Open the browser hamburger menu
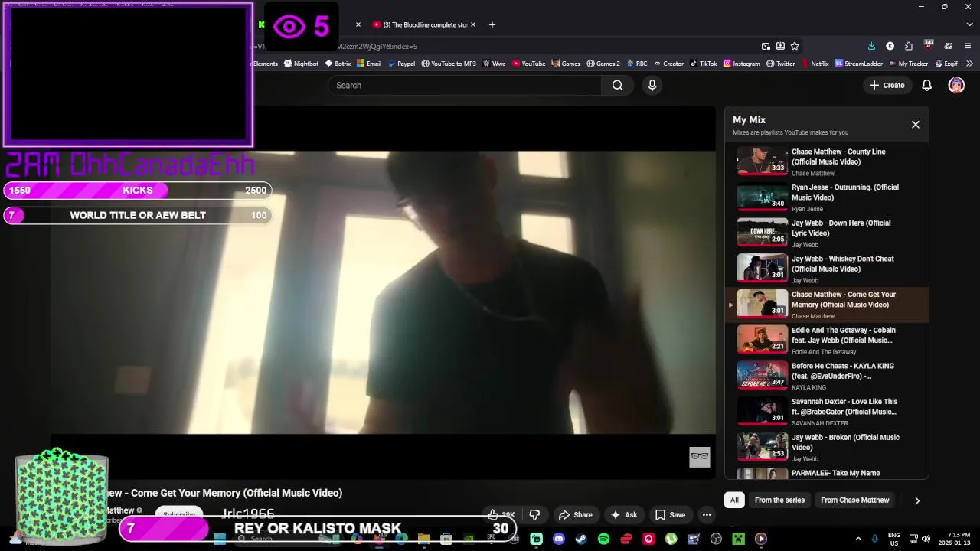 [969, 46]
